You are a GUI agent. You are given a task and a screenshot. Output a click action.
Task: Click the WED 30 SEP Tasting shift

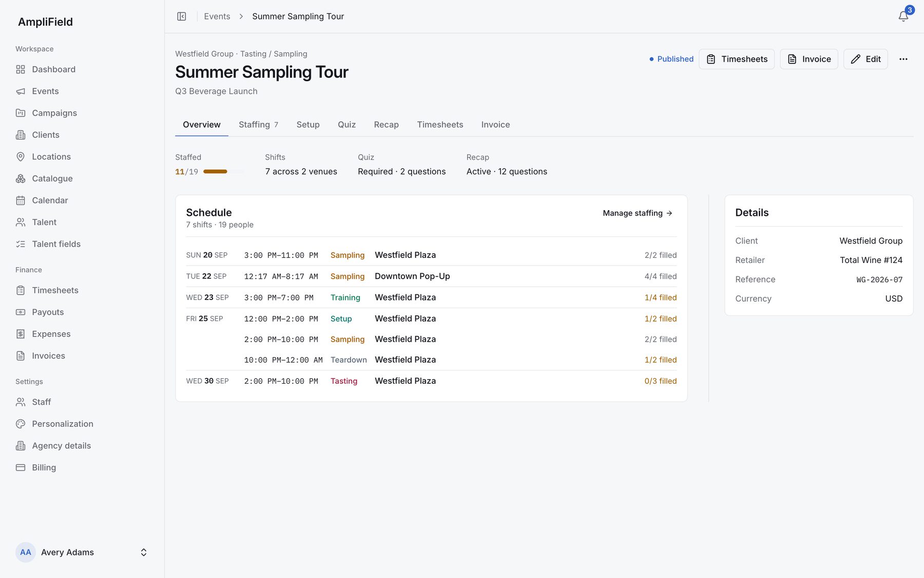click(431, 381)
